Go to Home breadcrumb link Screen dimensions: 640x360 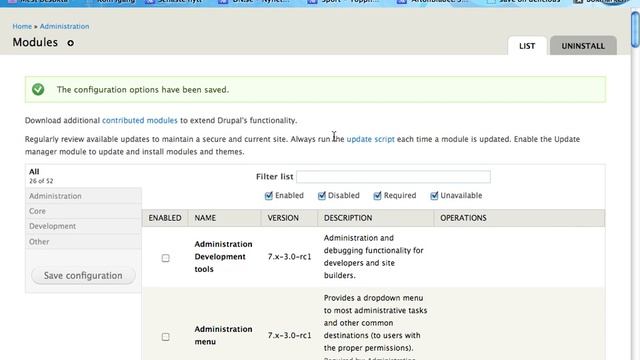pos(22,26)
